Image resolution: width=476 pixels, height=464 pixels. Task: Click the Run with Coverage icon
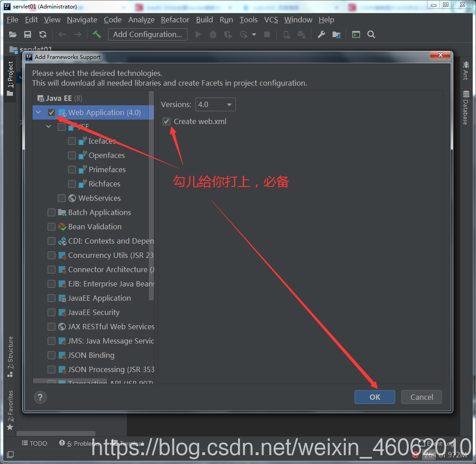pyautogui.click(x=228, y=35)
